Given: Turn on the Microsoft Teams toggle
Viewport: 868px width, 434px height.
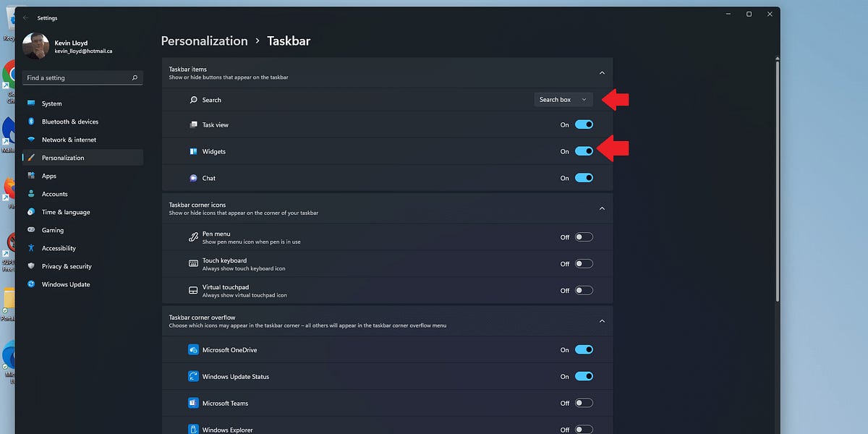Looking at the screenshot, I should [583, 402].
